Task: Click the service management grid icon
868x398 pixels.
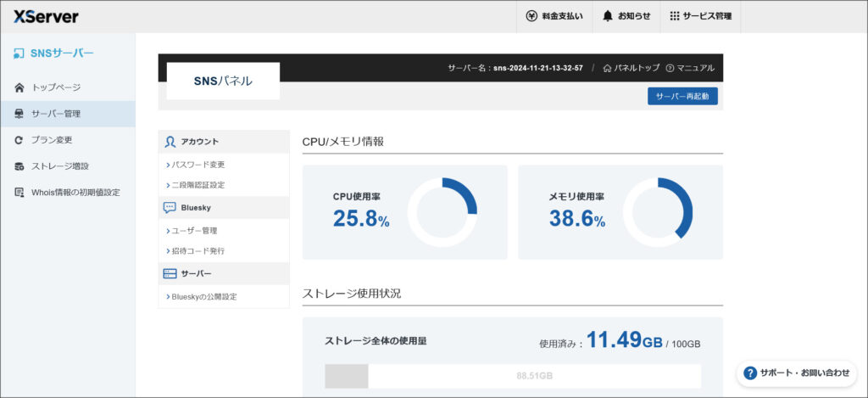Action: coord(674,16)
